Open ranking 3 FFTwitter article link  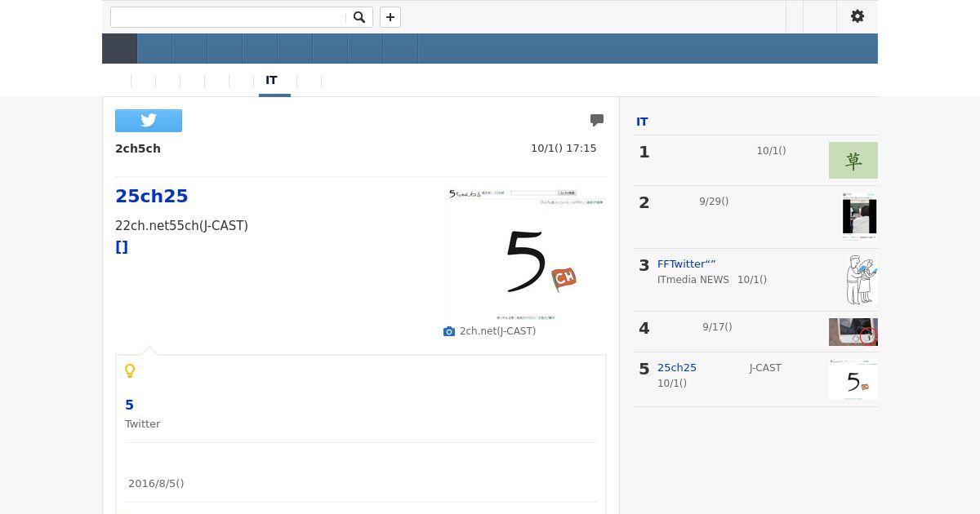tap(687, 264)
